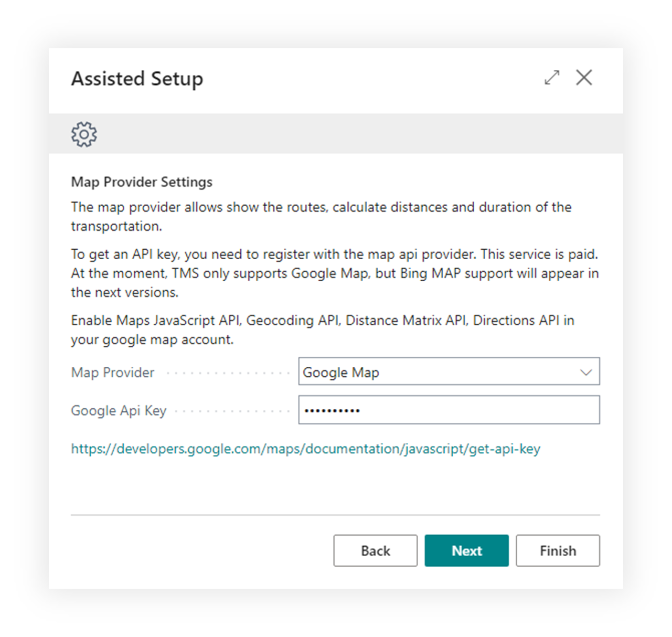Close the Assisted Setup dialog
Viewport: 672px width, 637px height.
584,78
